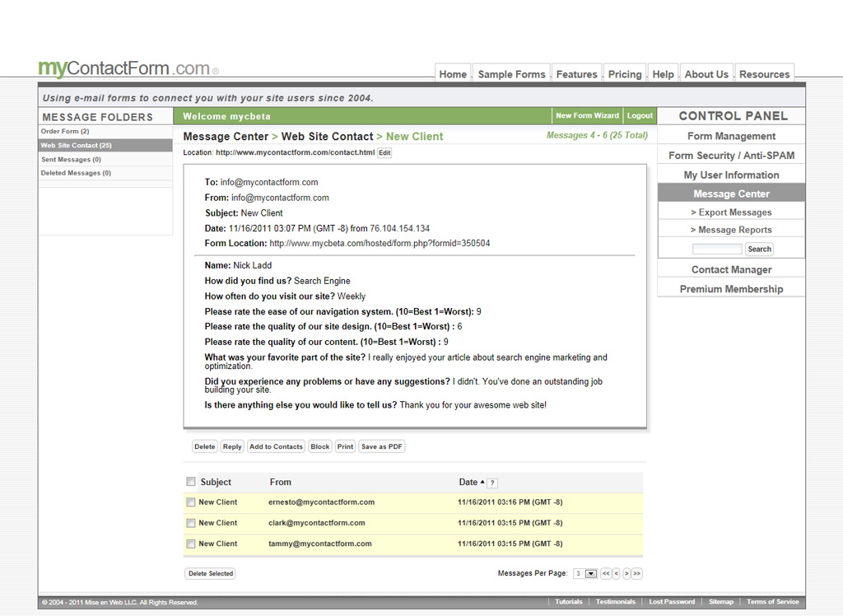This screenshot has width=843, height=616.
Task: Open Form Management in the control panel
Action: [731, 136]
